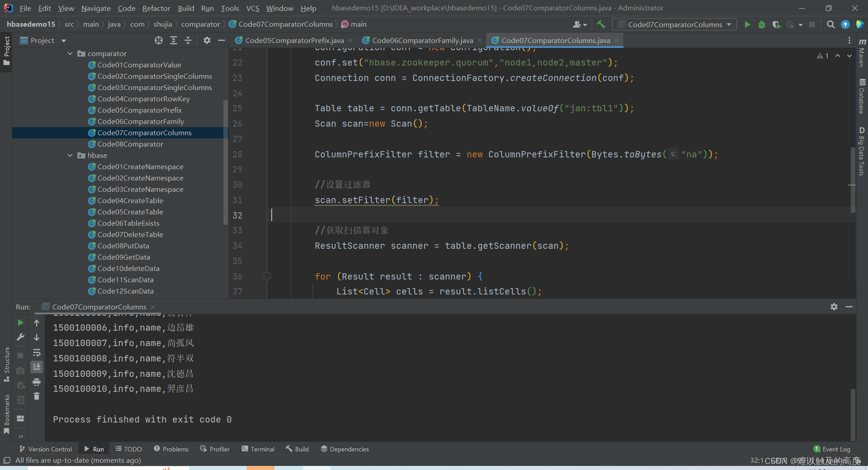Open the Dependencies tool window
This screenshot has width=868, height=470.
pyautogui.click(x=344, y=449)
